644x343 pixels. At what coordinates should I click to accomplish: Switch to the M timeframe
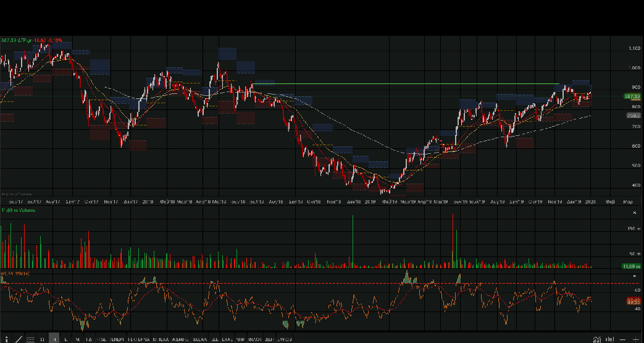(77, 339)
